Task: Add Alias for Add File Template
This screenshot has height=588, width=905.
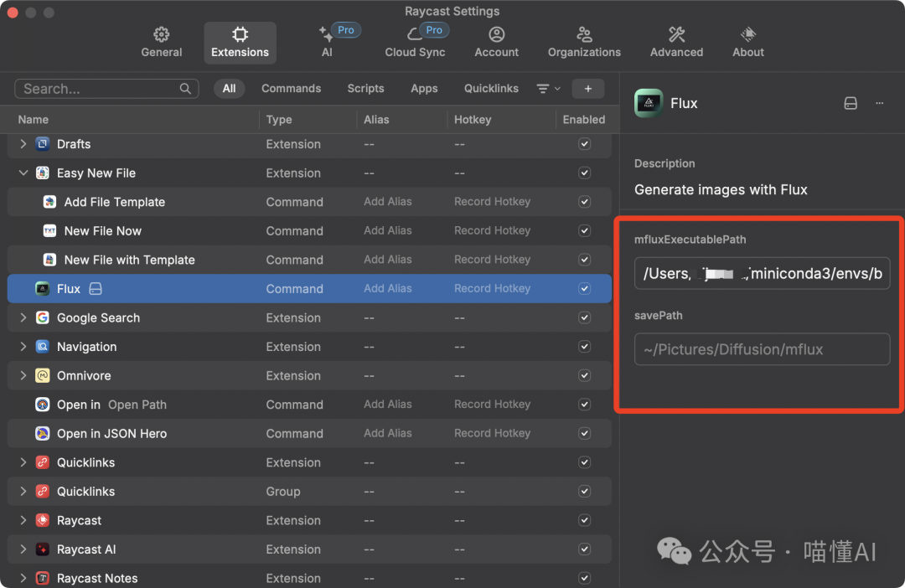Action: tap(388, 201)
